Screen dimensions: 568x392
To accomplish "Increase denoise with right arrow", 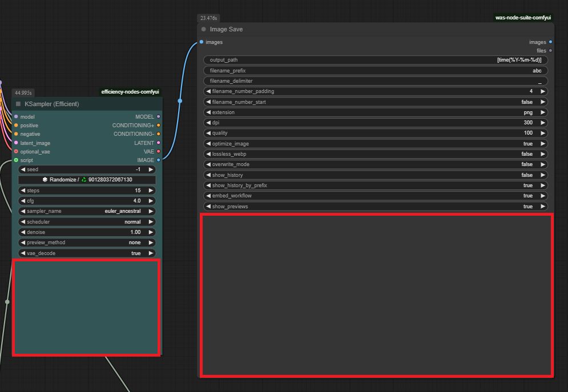I will click(151, 232).
